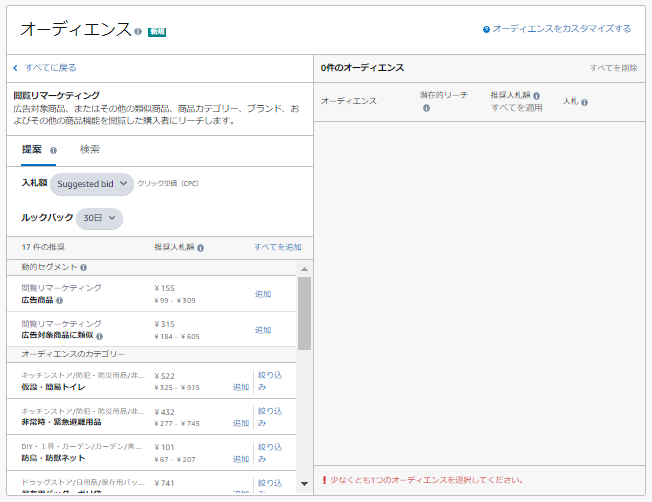Add the 仮設・簡易トイレ category
The image size is (652, 502).
241,387
